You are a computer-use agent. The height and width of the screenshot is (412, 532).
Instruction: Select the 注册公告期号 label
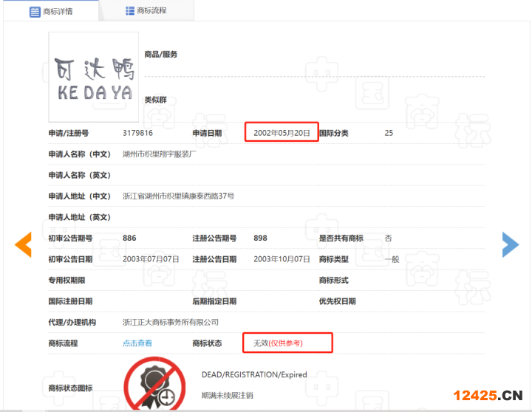point(214,238)
